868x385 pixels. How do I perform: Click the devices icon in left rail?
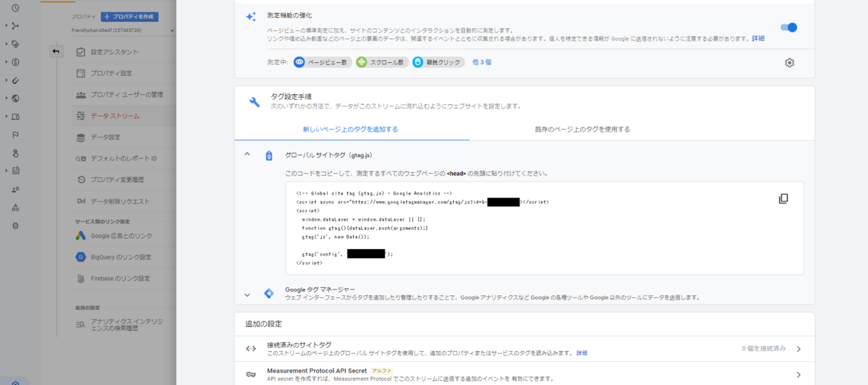click(x=15, y=117)
